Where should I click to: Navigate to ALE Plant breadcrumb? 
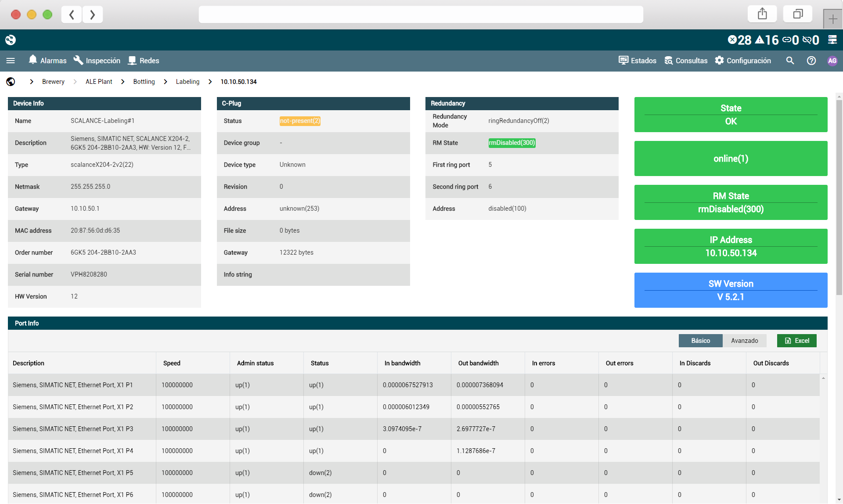pos(99,82)
